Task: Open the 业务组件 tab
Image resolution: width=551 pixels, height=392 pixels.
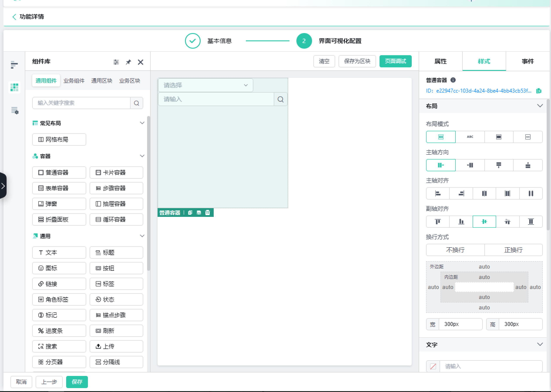Action: click(74, 81)
